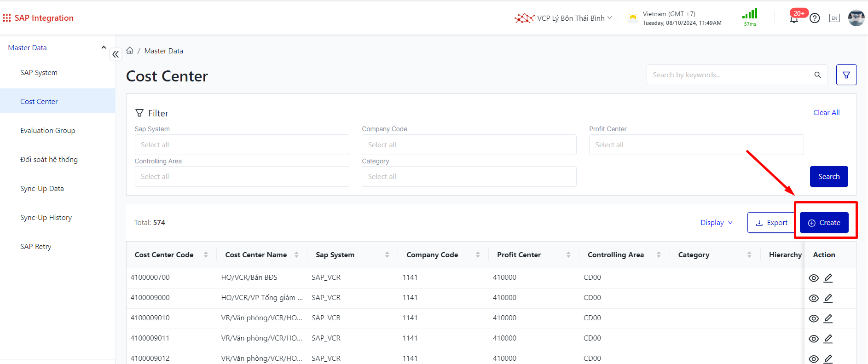Toggle filter panel with funnel button
Screen dimensions: 868x364
(846, 75)
